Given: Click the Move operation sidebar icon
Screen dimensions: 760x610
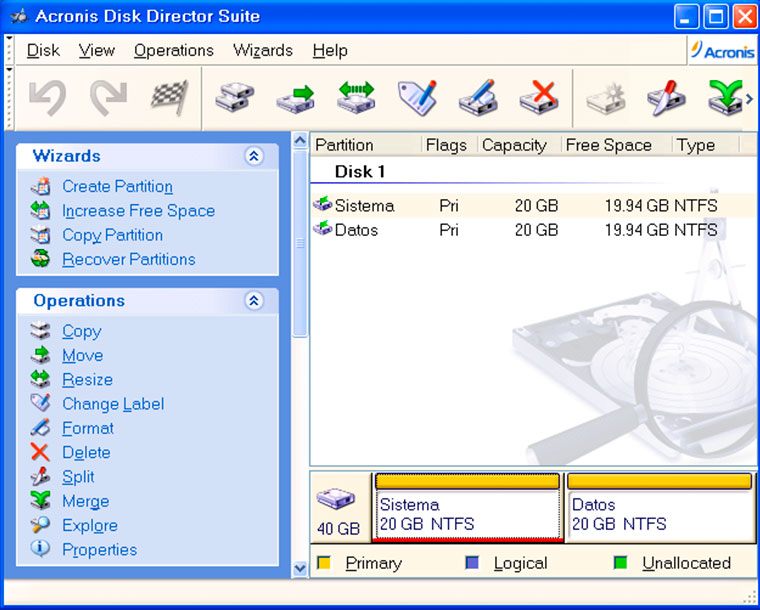Looking at the screenshot, I should click(x=40, y=355).
